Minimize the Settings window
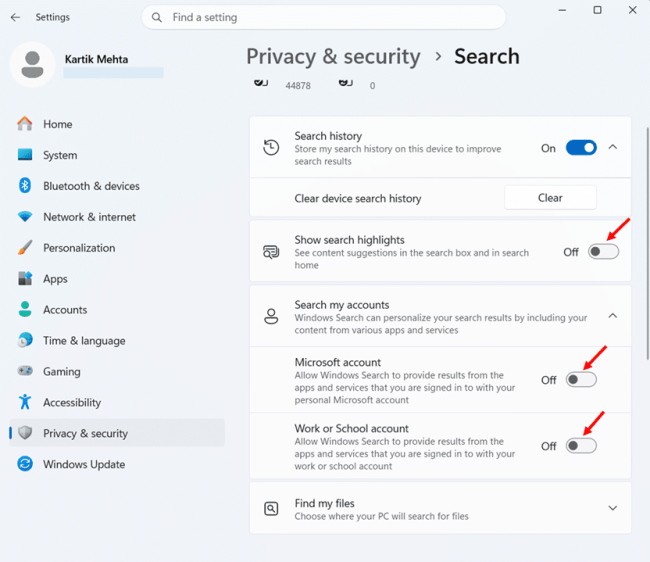Screen dimensions: 650x562 (562, 10)
